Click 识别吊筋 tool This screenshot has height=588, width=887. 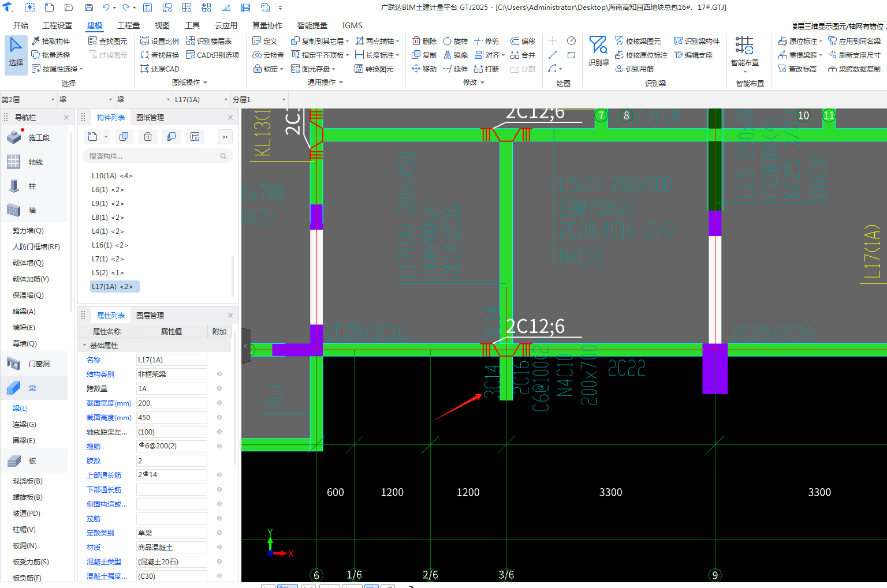(x=635, y=69)
